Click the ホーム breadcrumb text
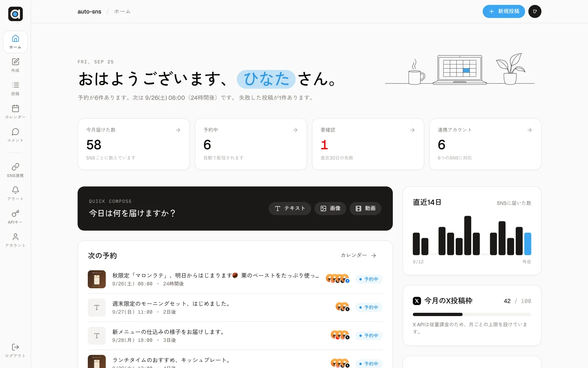This screenshot has width=588, height=368. click(x=122, y=11)
